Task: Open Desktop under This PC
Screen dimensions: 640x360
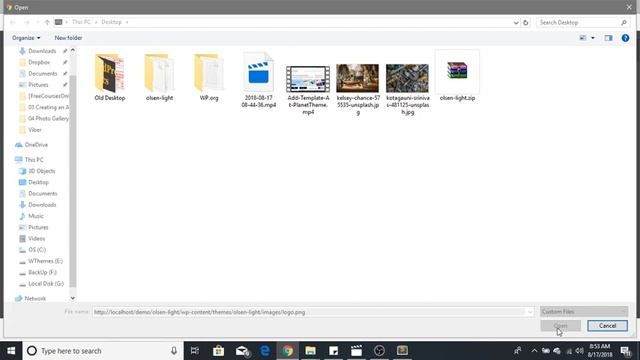Action: point(38,182)
